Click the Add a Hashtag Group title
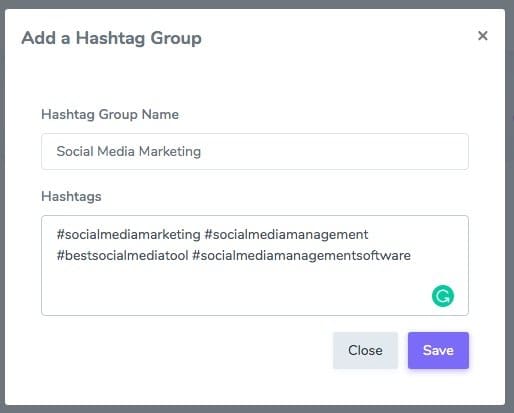 [x=111, y=38]
